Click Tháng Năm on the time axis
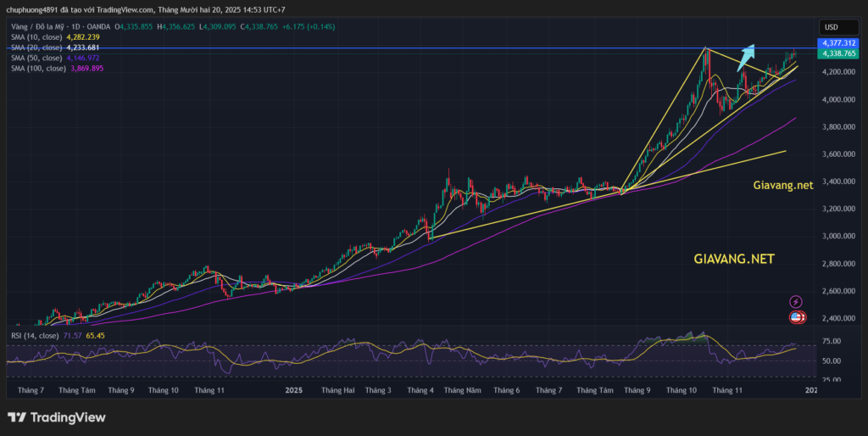The width and height of the screenshot is (868, 436). (x=462, y=390)
